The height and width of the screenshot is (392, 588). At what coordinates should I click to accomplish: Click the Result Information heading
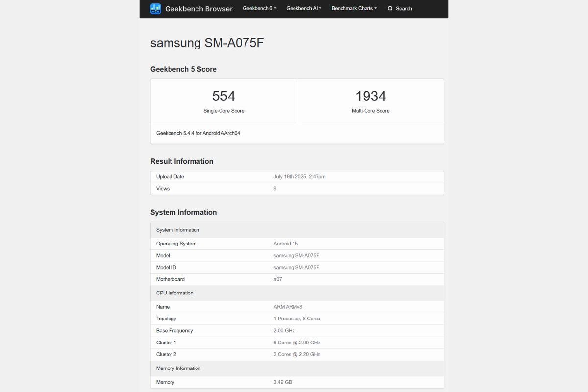click(x=182, y=161)
